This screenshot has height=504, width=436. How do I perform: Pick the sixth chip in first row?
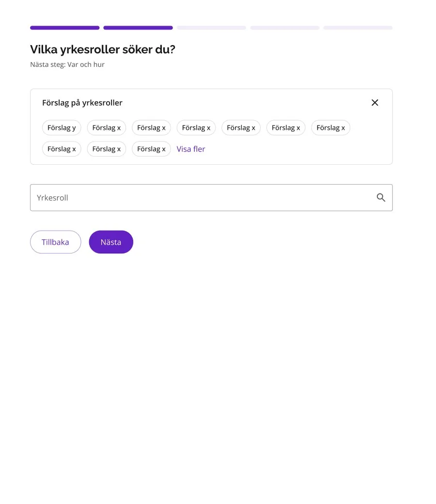point(286,127)
